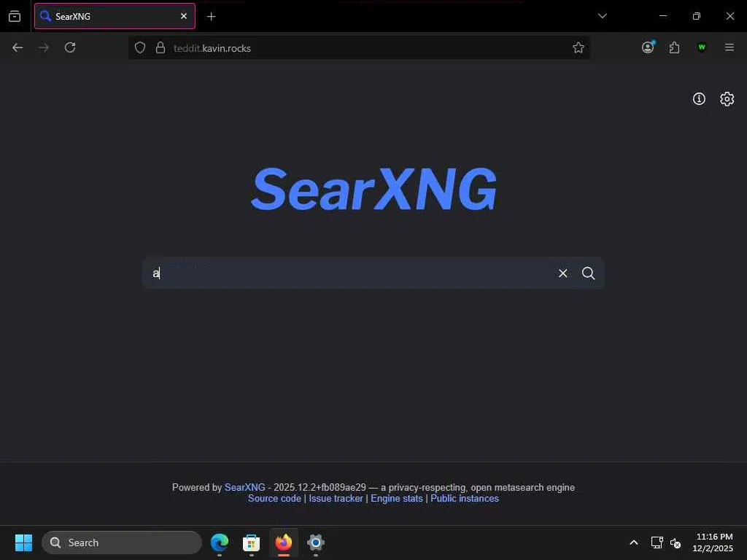Screen dimensions: 747x560
Task: Follow the SearXNG link in footer
Action: [x=244, y=487]
